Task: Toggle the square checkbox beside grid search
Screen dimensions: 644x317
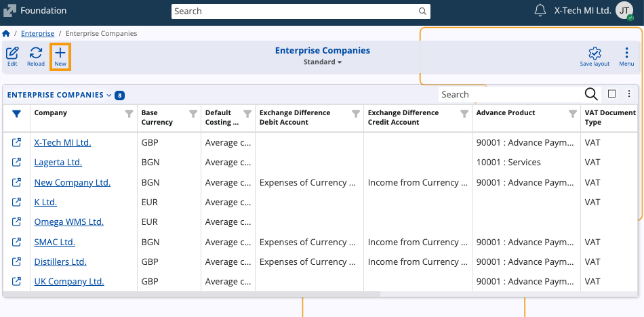Action: [x=611, y=94]
